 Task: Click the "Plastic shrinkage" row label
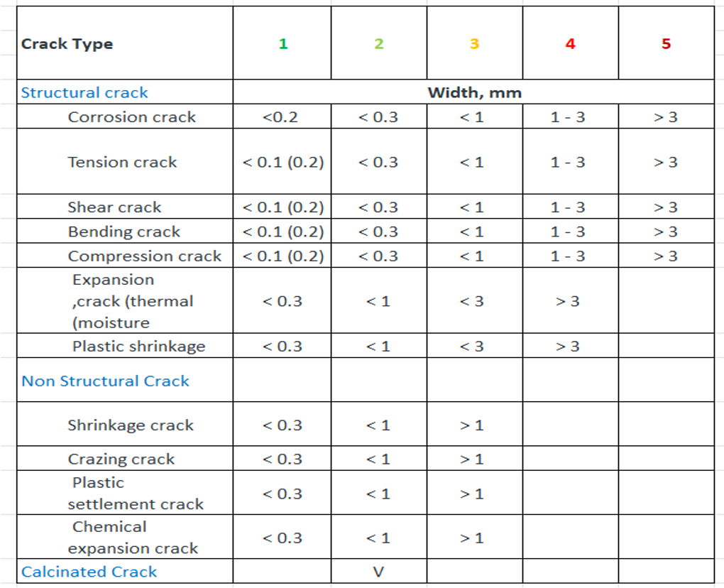tap(138, 347)
